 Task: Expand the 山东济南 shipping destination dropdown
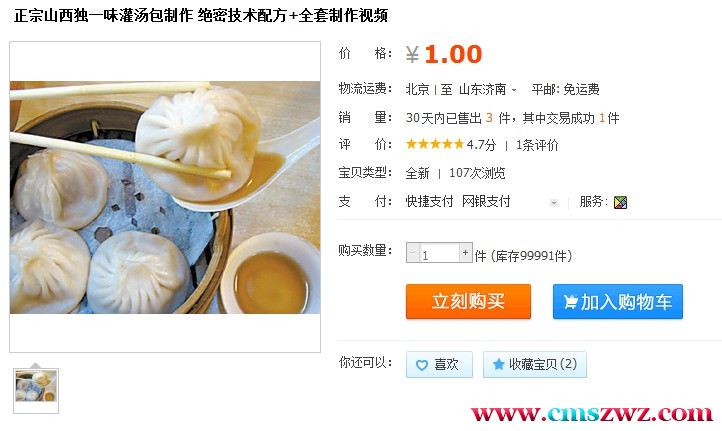pyautogui.click(x=514, y=90)
